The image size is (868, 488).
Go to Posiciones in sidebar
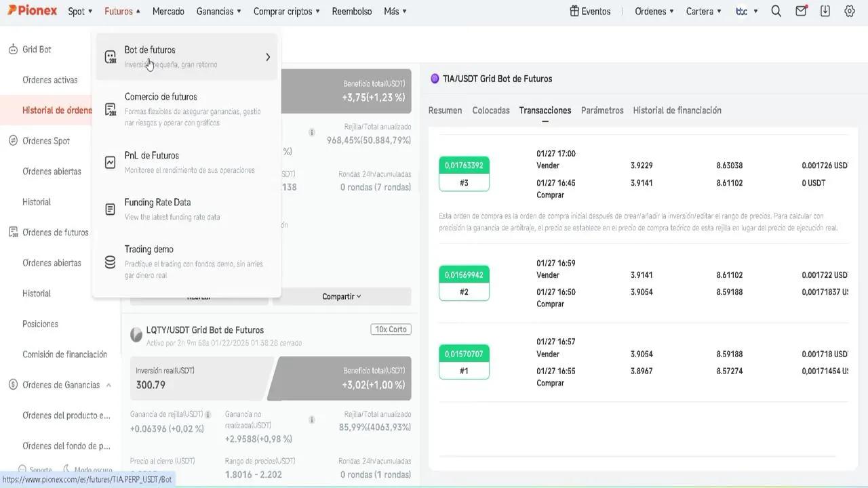40,324
